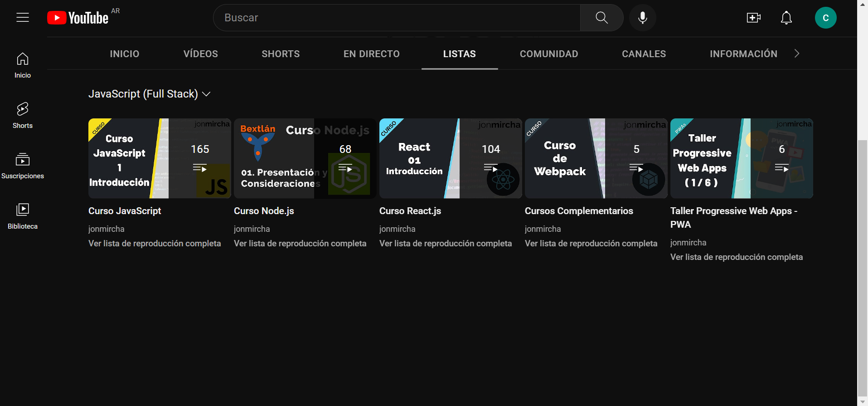Image resolution: width=868 pixels, height=406 pixels.
Task: Open the Curso de Webpack thumbnail
Action: point(596,158)
